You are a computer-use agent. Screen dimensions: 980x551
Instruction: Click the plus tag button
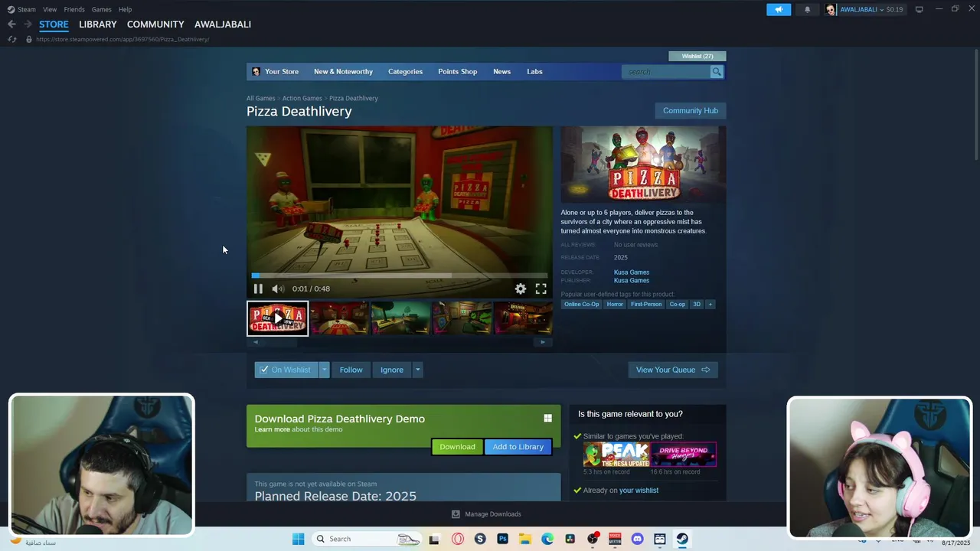[710, 304]
